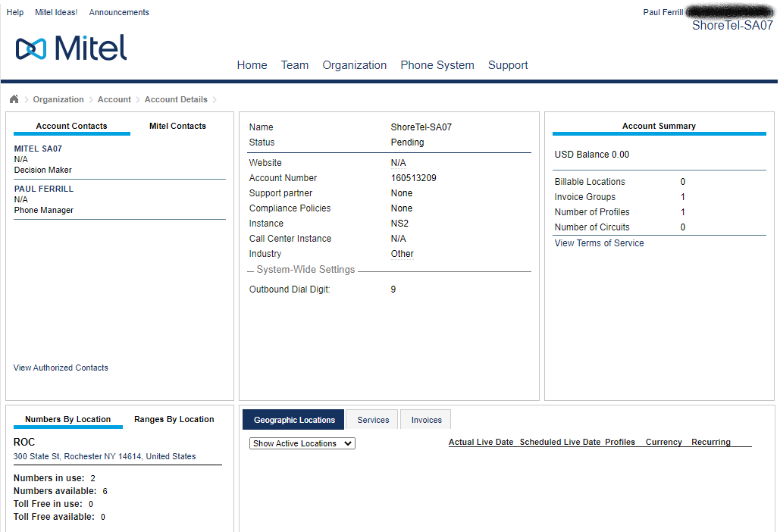This screenshot has height=532, width=780.
Task: Click the home icon in the breadcrumb
Action: click(13, 99)
